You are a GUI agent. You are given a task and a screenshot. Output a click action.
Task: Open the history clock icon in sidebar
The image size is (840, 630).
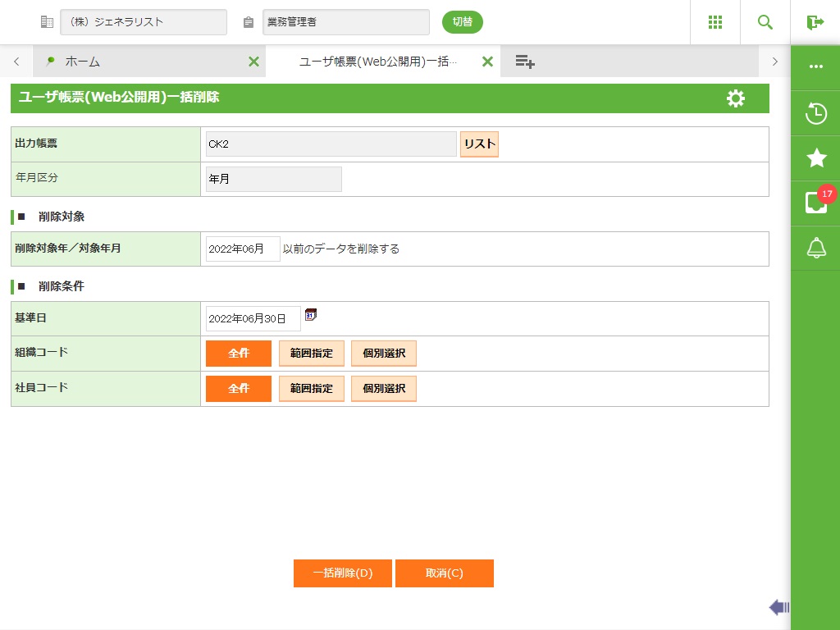(x=815, y=113)
